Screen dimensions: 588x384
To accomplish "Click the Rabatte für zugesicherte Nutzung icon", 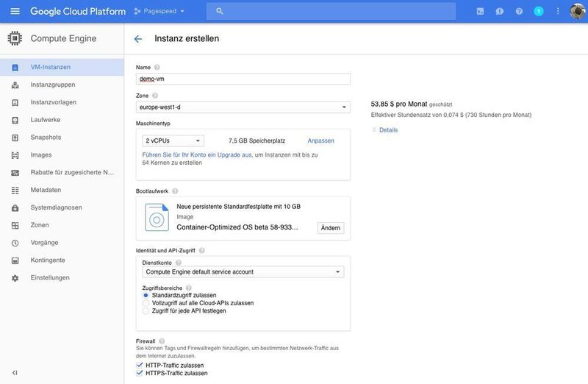I will (x=15, y=173).
